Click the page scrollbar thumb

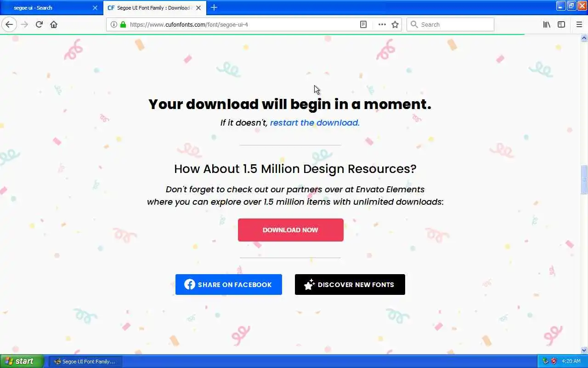coord(584,179)
